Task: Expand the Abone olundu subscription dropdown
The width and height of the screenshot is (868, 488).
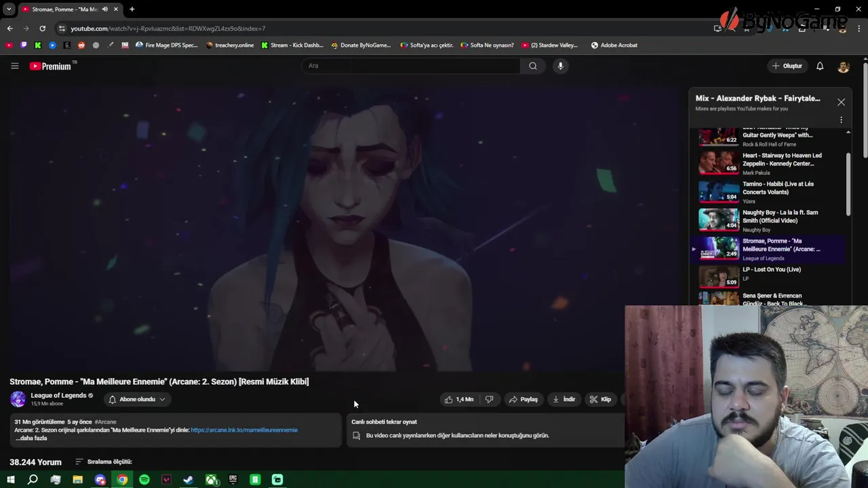Action: click(x=137, y=399)
